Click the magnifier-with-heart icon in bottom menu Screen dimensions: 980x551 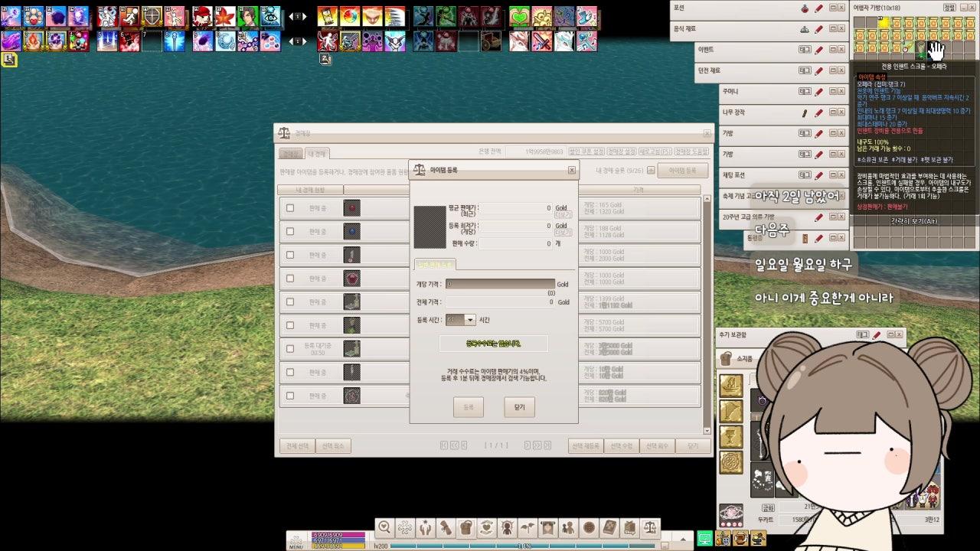(x=384, y=527)
